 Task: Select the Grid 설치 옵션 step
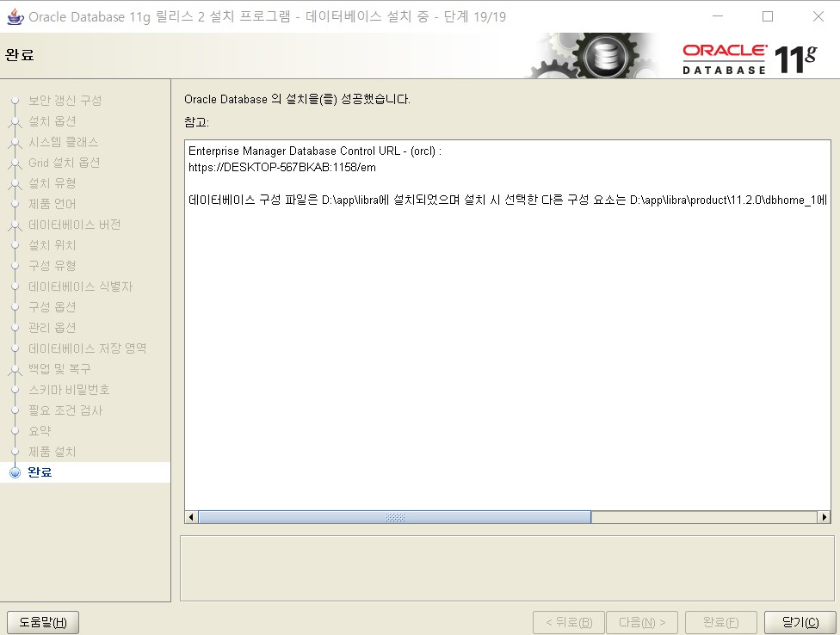click(x=65, y=163)
